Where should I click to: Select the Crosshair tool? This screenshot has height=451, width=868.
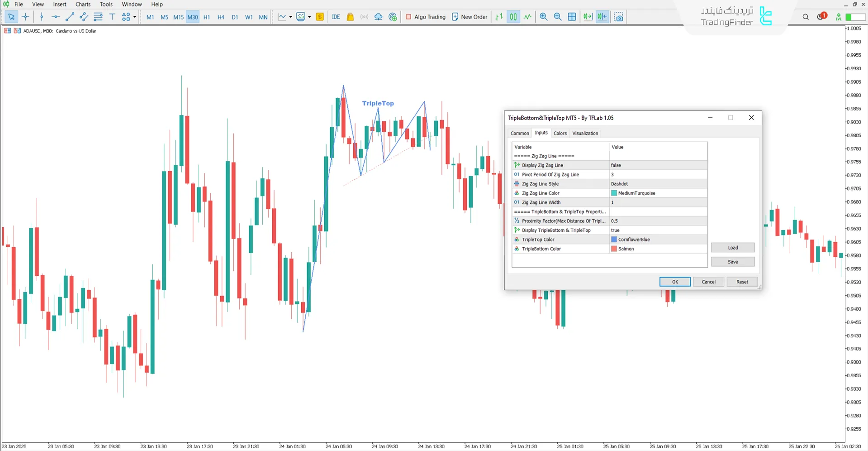[x=25, y=17]
